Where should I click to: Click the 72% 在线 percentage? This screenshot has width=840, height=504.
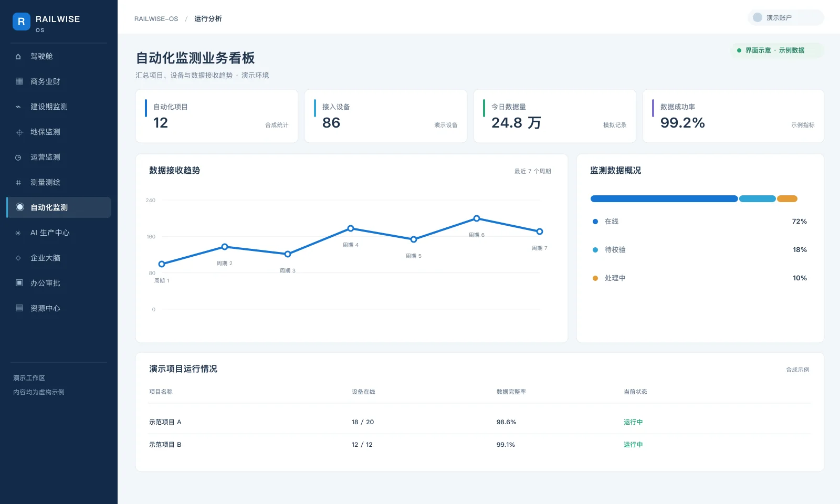tap(800, 222)
